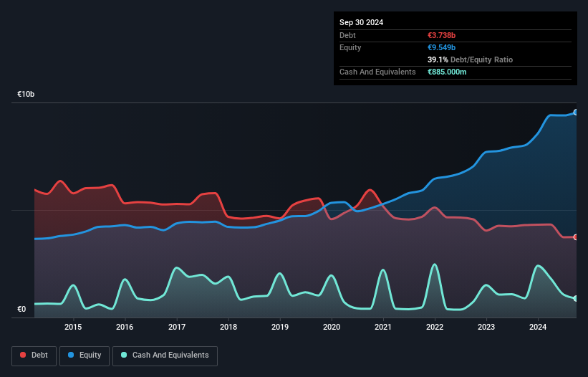Image resolution: width=588 pixels, height=377 pixels.
Task: Click the 2020 x-axis label
Action: coord(332,327)
